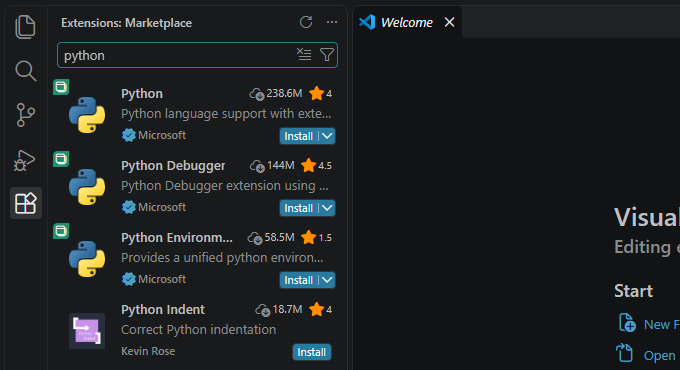Click the 1.5 star rating of Python Environments
The height and width of the screenshot is (370, 680).
[x=317, y=237]
